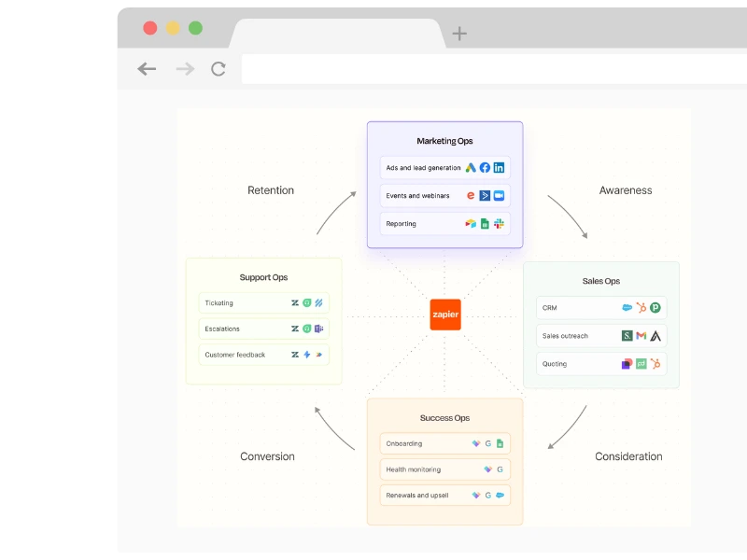Click the Retention label
Image resolution: width=747 pixels, height=560 pixels.
pyautogui.click(x=271, y=190)
